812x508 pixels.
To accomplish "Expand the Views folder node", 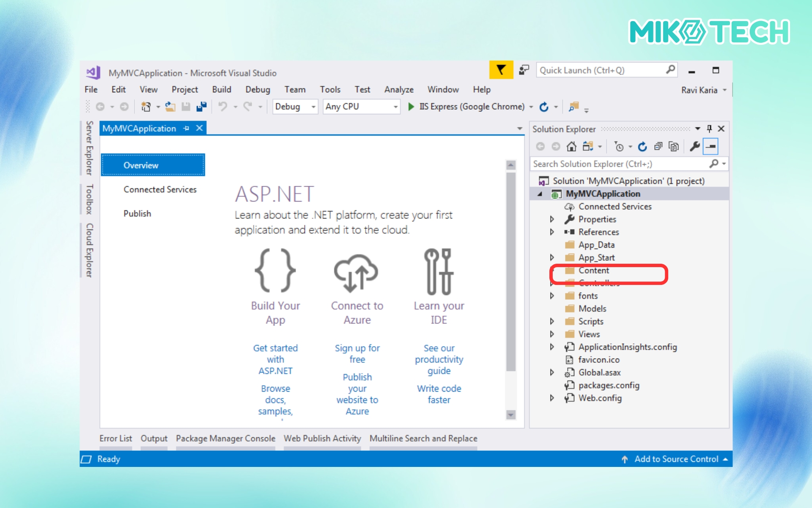I will point(552,334).
